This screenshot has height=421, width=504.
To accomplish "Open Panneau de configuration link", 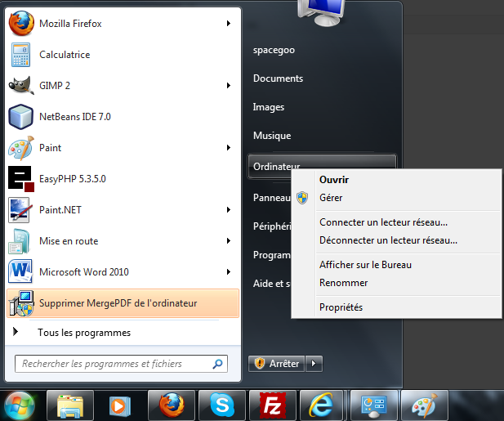I will (x=272, y=198).
